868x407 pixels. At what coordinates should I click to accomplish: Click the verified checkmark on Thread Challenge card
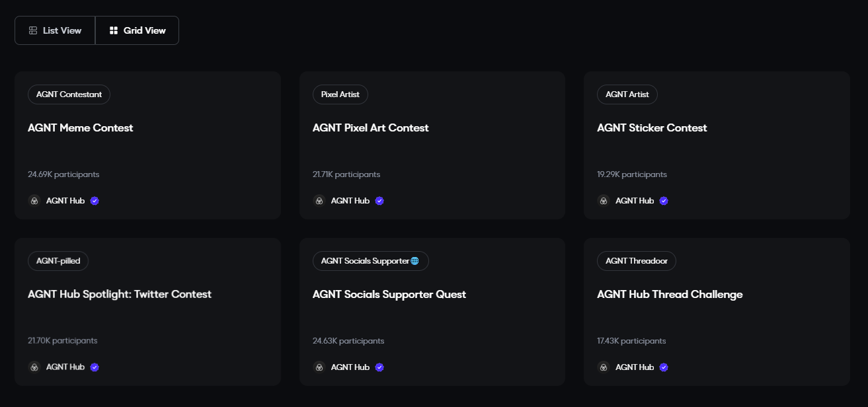(x=663, y=367)
